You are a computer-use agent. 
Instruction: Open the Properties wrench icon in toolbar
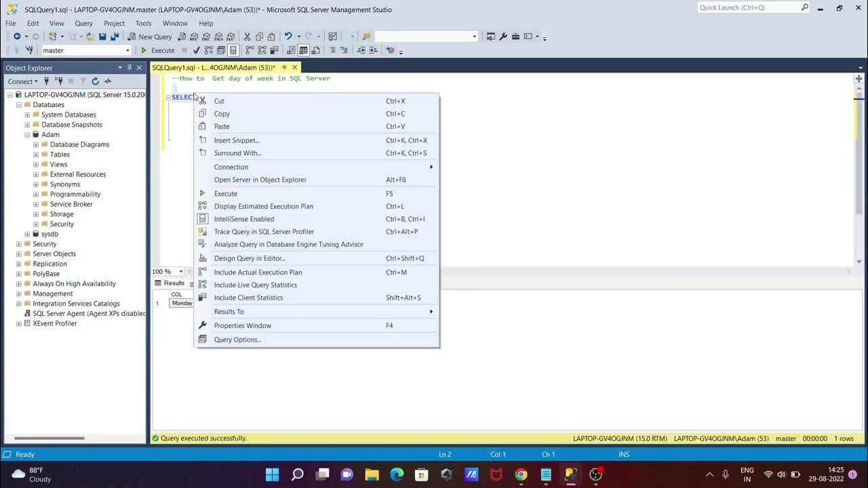[503, 37]
